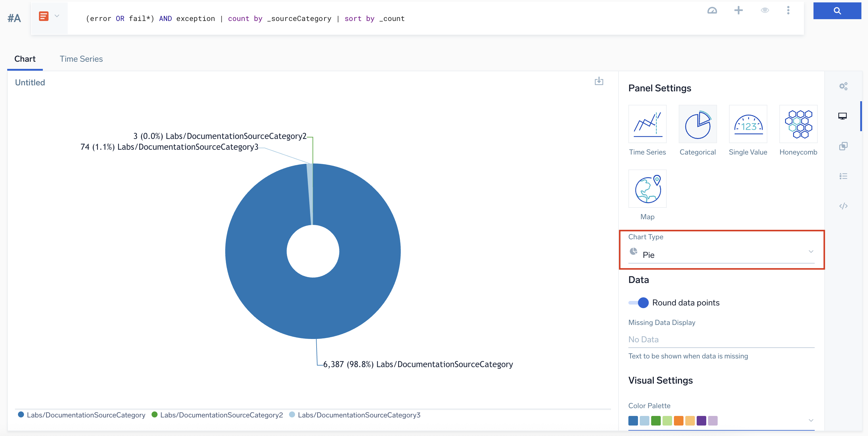
Task: Select the Single Value panel type
Action: point(748,124)
